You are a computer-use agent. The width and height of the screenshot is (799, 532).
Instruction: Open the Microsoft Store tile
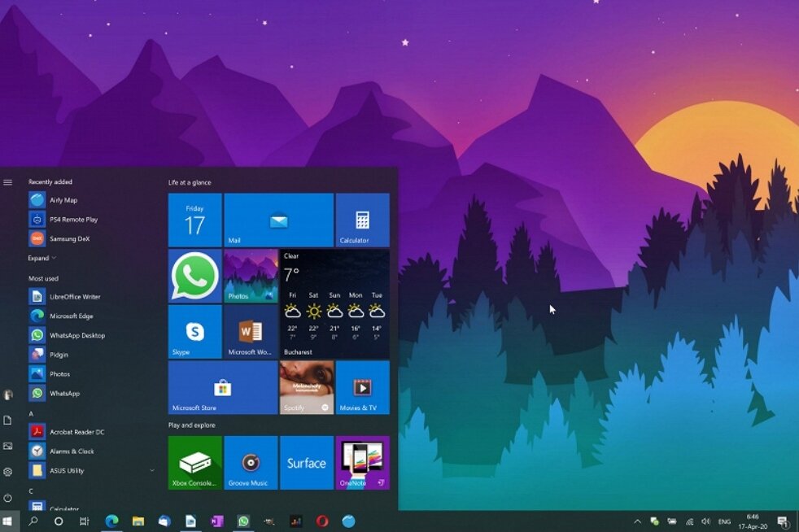(223, 387)
